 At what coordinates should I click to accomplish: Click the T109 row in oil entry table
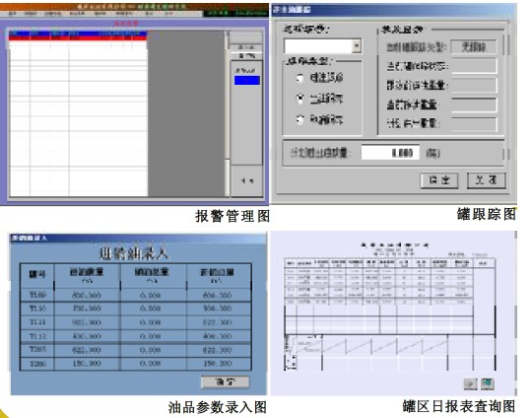[136, 295]
